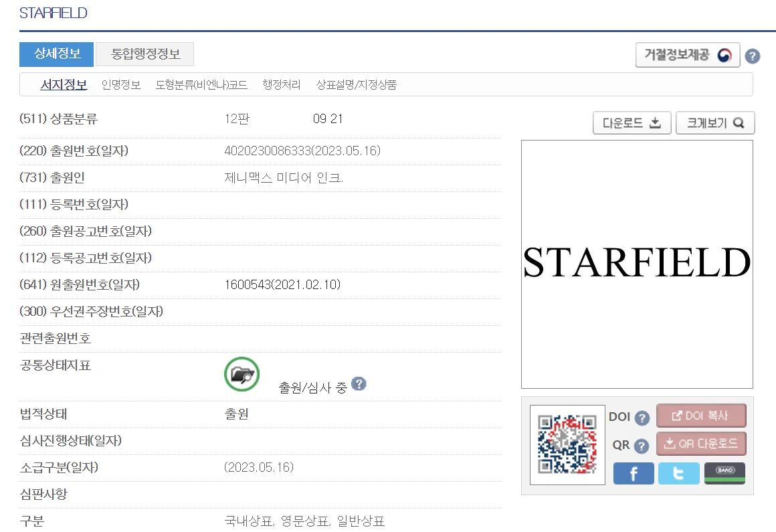776x532 pixels.
Task: Click the 소급구분 date (2023.05.16)
Action: (x=259, y=467)
